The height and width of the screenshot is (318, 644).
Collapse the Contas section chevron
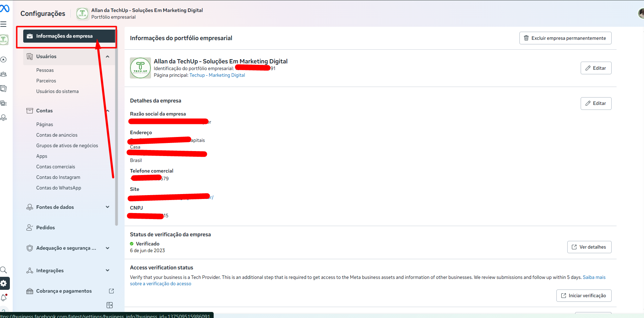pos(108,111)
